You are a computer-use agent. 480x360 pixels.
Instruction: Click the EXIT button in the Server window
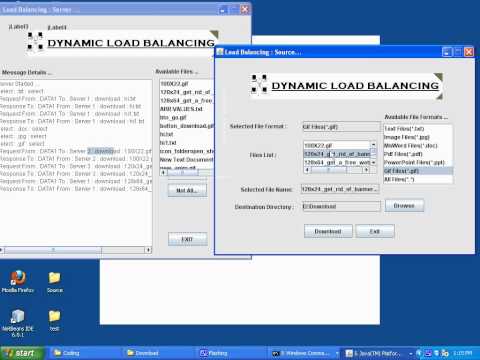[187, 239]
